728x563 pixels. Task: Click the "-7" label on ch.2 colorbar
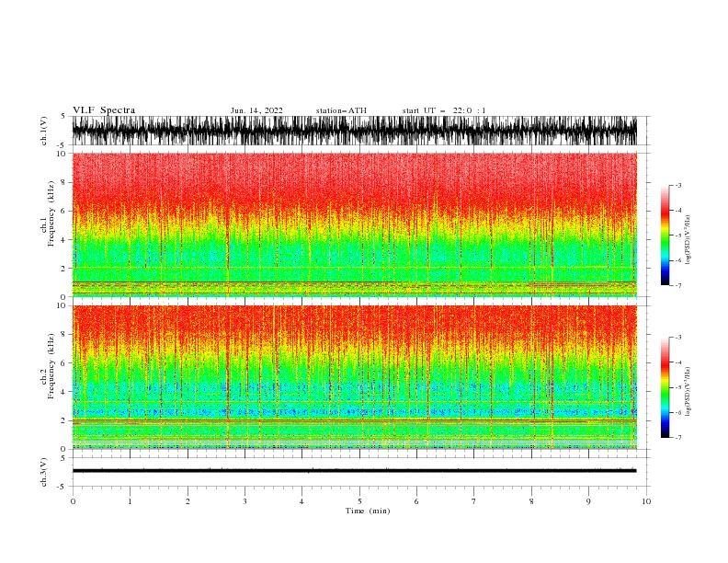tap(678, 437)
